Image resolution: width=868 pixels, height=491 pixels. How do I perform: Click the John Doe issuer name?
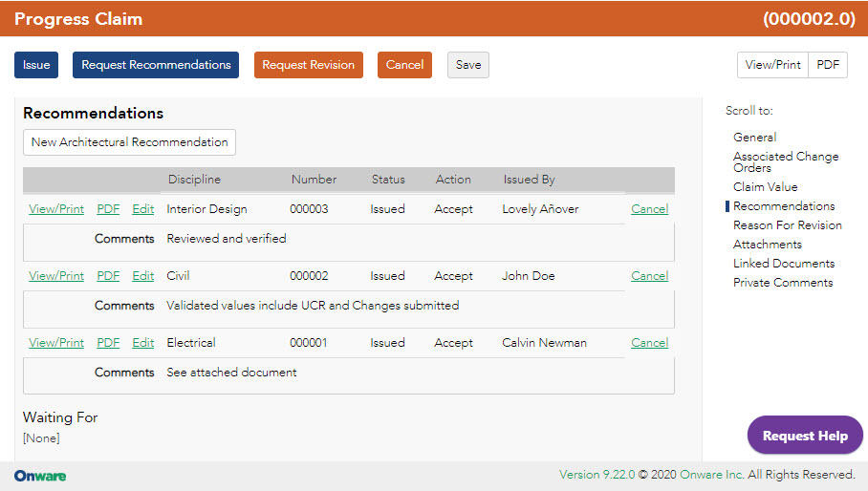[528, 276]
